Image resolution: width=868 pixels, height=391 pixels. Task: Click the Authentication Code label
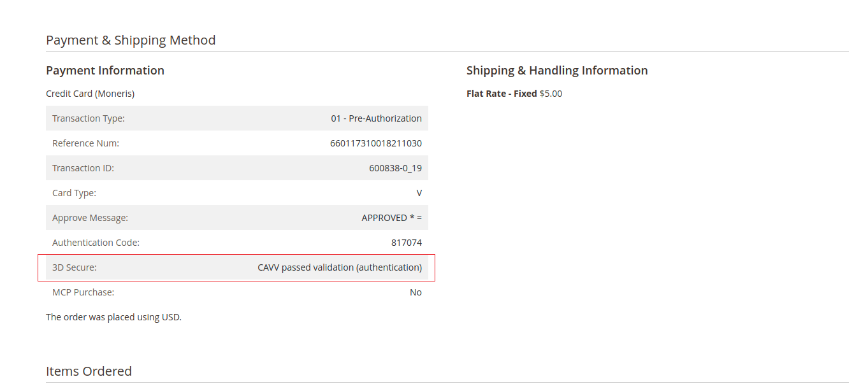pyautogui.click(x=96, y=243)
